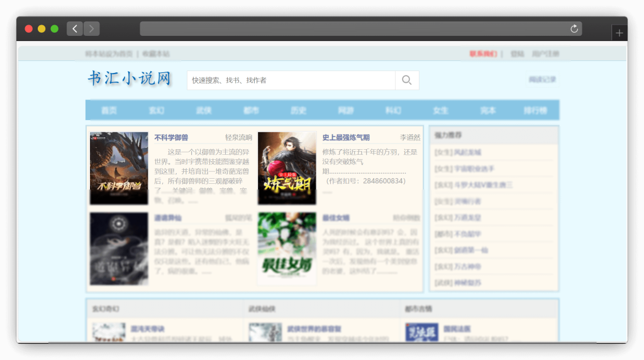644x360 pixels.
Task: Click the 书汇小说网 site logo
Action: tap(130, 78)
